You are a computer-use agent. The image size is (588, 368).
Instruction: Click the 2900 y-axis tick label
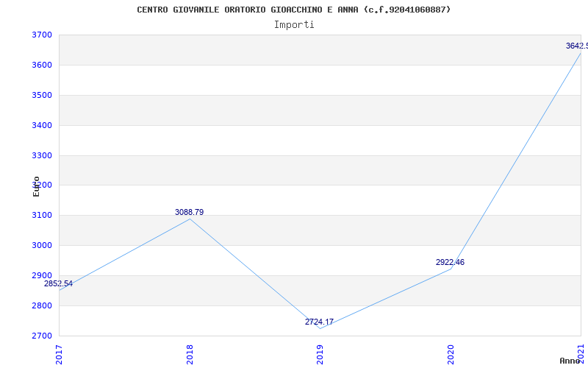[42, 275]
